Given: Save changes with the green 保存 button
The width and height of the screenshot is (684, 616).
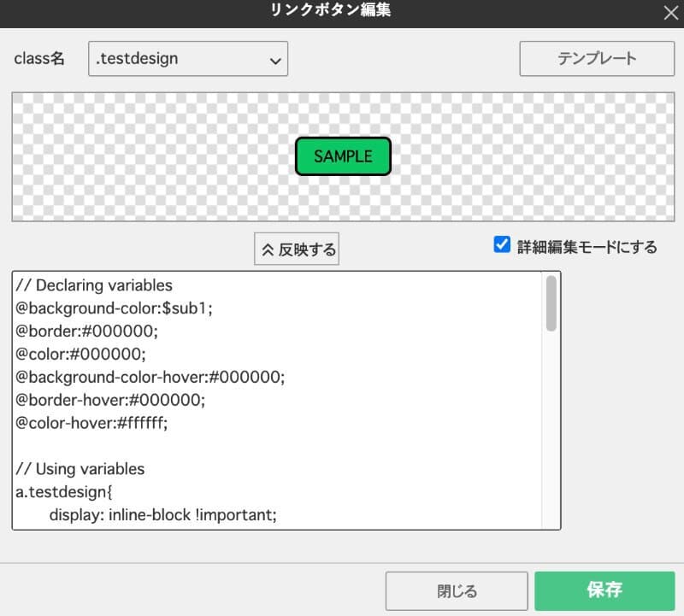Looking at the screenshot, I should click(604, 590).
